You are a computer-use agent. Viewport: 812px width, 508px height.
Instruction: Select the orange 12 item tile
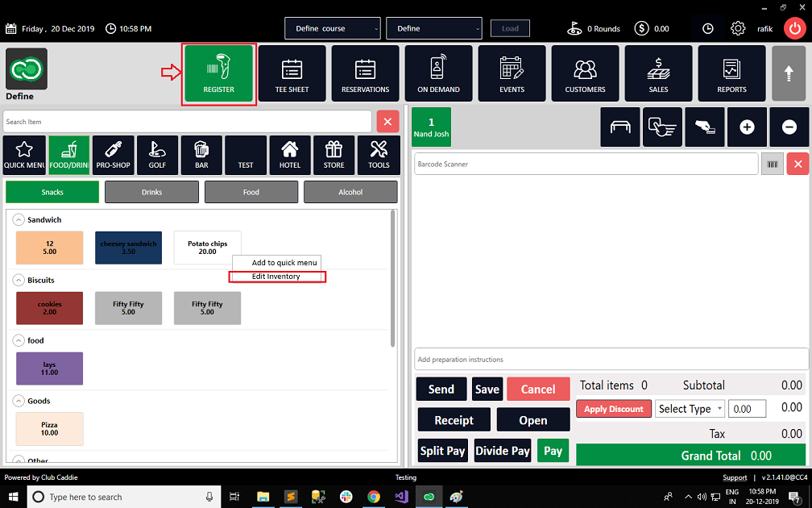pos(50,248)
